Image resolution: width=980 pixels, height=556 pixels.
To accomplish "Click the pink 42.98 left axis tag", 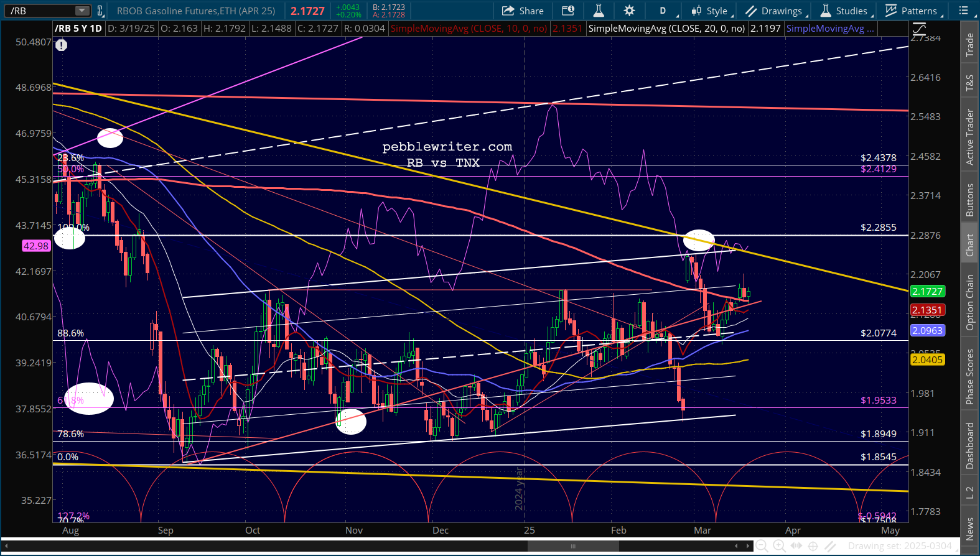I will click(36, 246).
